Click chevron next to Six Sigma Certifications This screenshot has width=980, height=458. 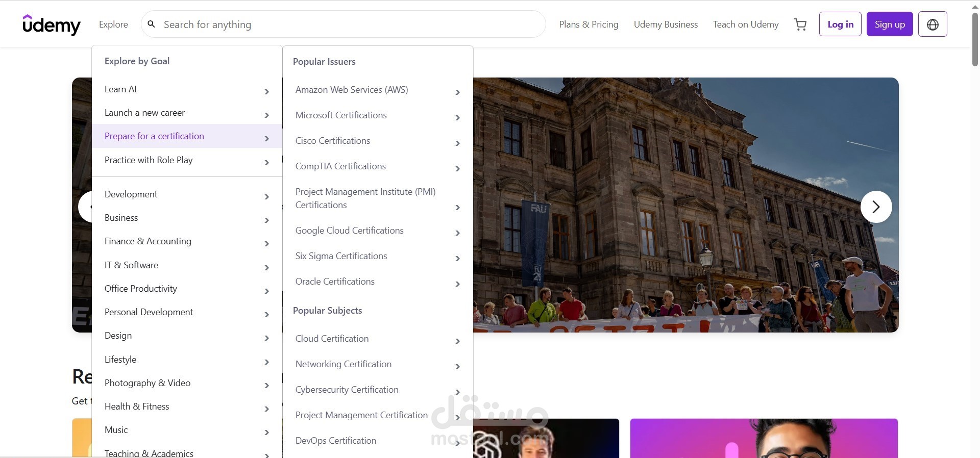(457, 259)
